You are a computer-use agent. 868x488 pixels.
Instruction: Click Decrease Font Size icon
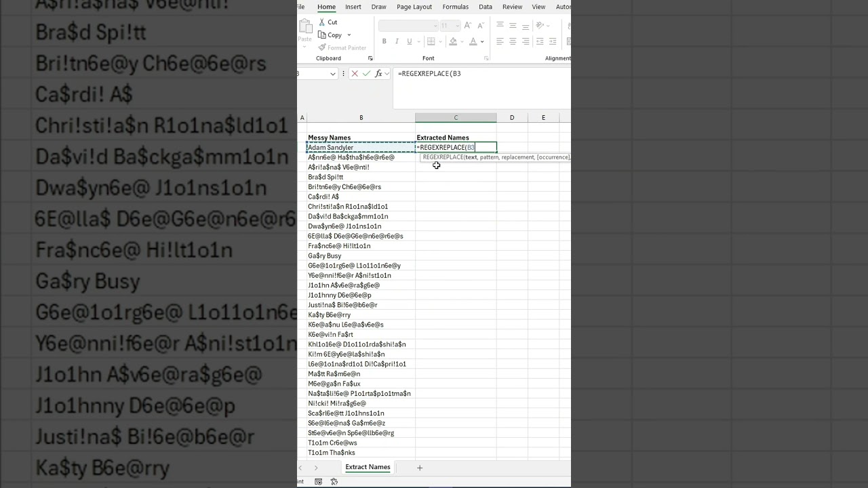tap(482, 26)
